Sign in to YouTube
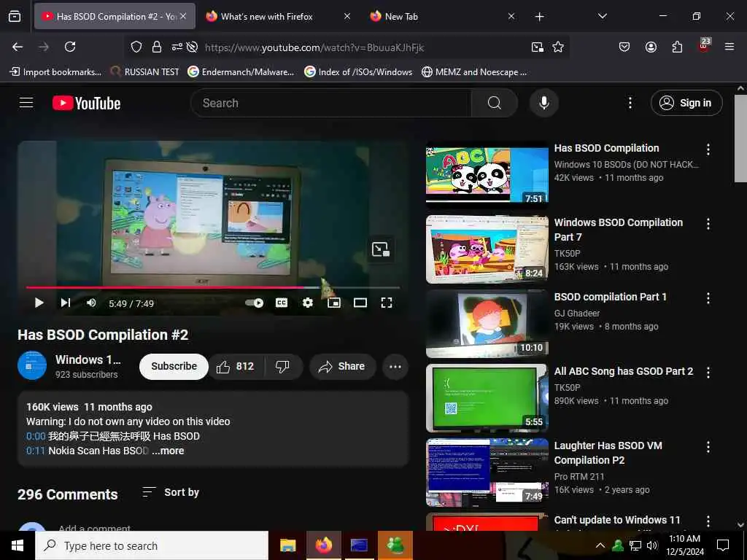 pyautogui.click(x=686, y=103)
